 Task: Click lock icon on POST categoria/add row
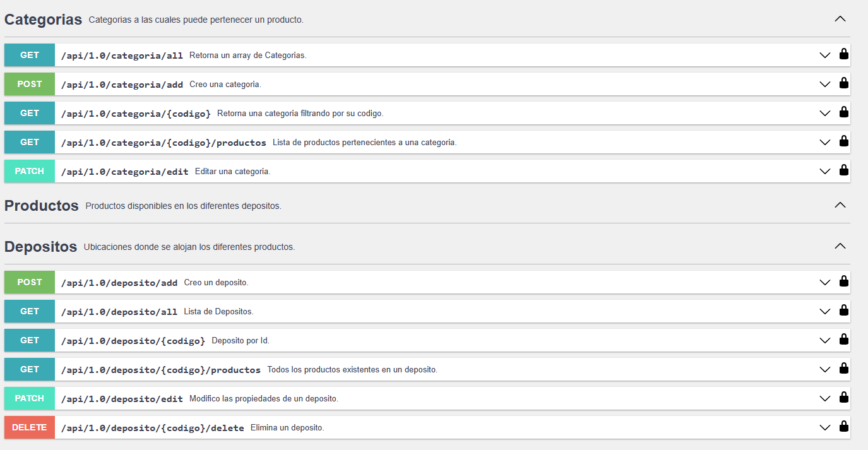[843, 83]
